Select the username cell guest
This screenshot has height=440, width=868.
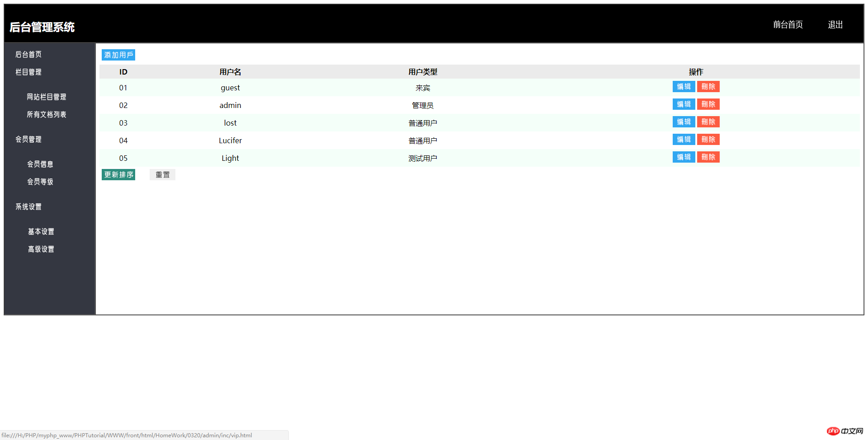pyautogui.click(x=230, y=88)
